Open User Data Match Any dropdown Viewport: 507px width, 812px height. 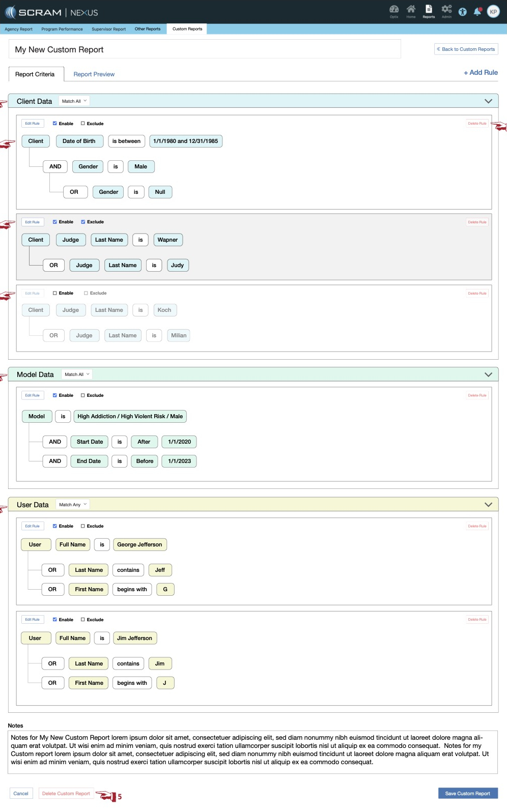point(73,505)
